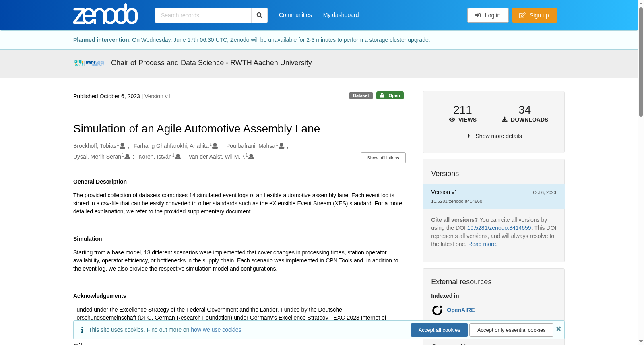Open DOI link 10.5281/zenodo.8414659
Screen dimensions: 644x345
(x=499, y=228)
